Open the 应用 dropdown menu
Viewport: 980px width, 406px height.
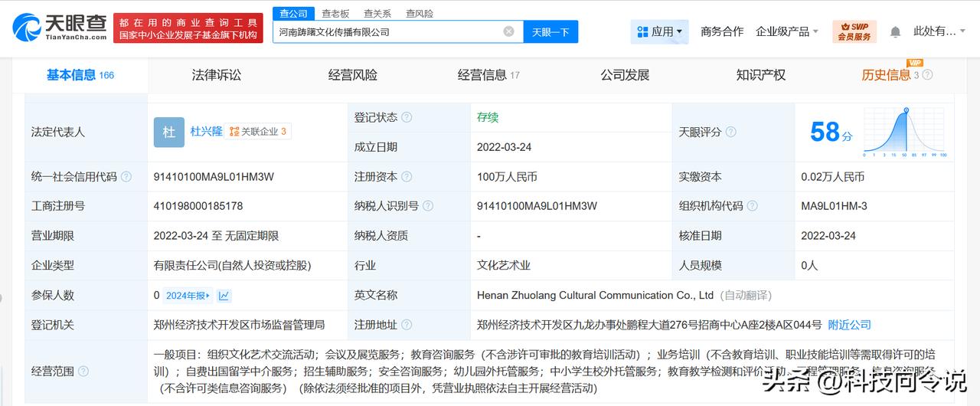[660, 31]
